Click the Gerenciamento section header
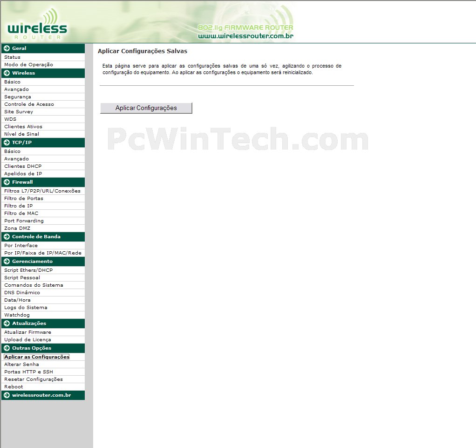476x448 pixels. (x=43, y=262)
